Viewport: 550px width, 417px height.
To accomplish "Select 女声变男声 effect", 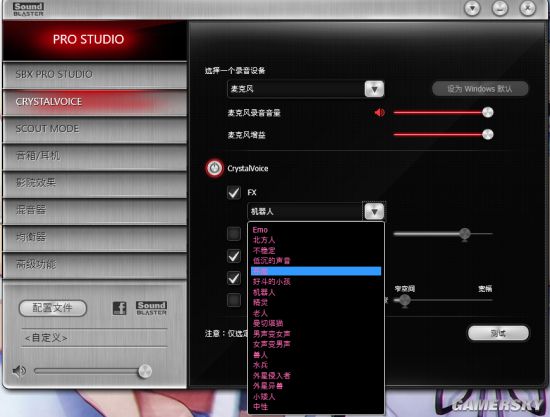I will [271, 344].
